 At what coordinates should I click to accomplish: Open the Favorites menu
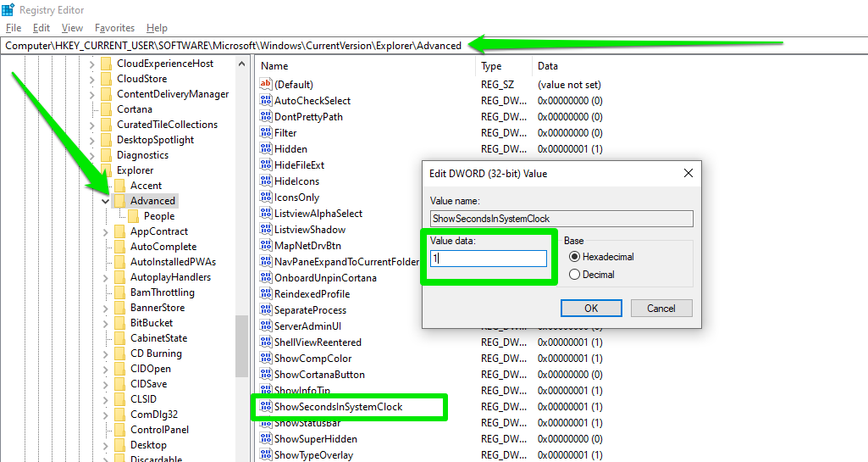[114, 28]
